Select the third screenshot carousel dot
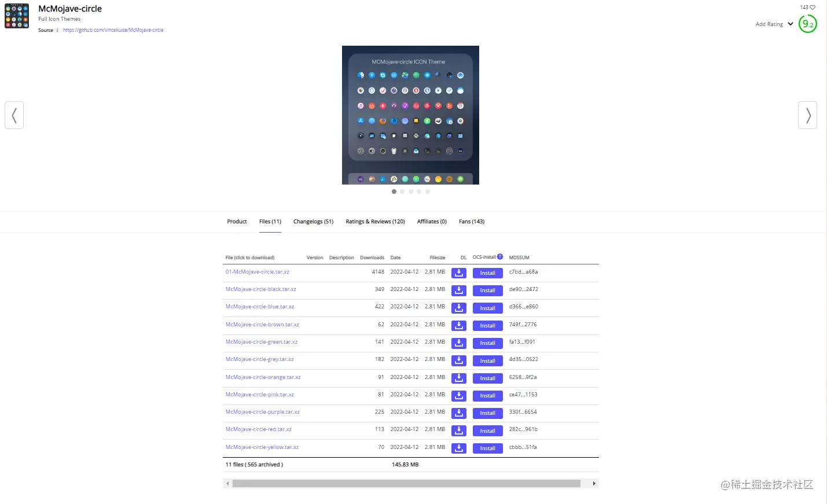Image resolution: width=827 pixels, height=504 pixels. (x=411, y=192)
